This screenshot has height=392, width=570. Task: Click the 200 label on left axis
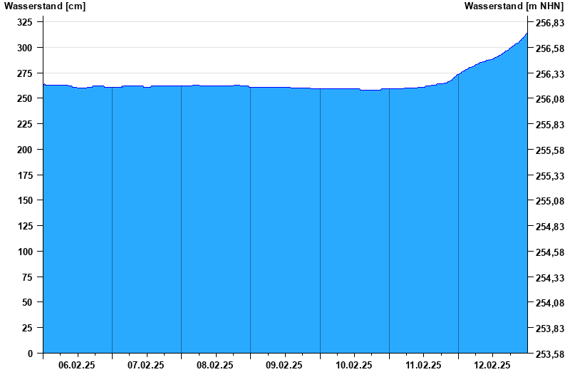pos(25,150)
